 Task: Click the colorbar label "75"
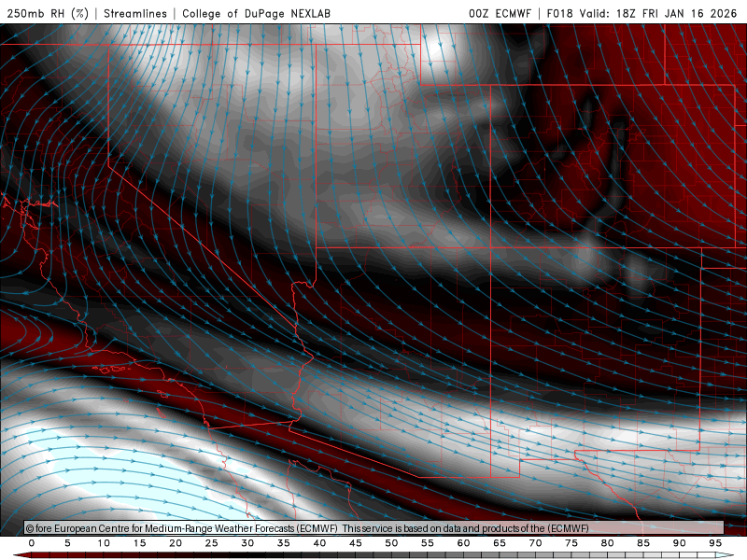click(571, 543)
